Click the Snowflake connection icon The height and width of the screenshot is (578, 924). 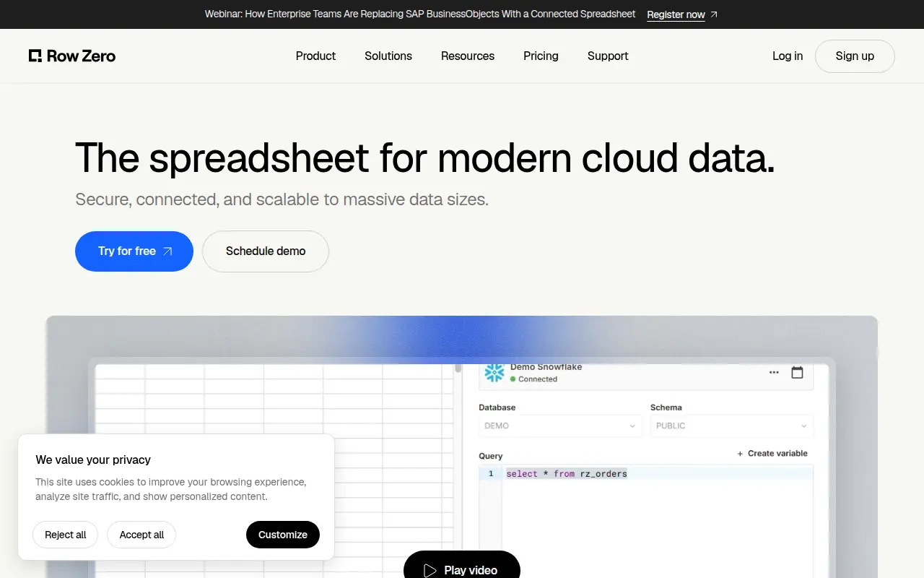[x=494, y=373]
